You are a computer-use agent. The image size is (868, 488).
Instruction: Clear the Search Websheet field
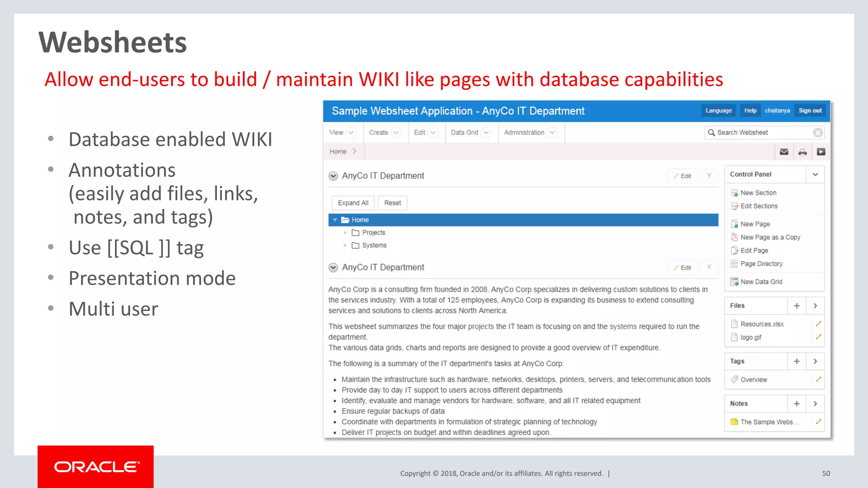(x=818, y=133)
